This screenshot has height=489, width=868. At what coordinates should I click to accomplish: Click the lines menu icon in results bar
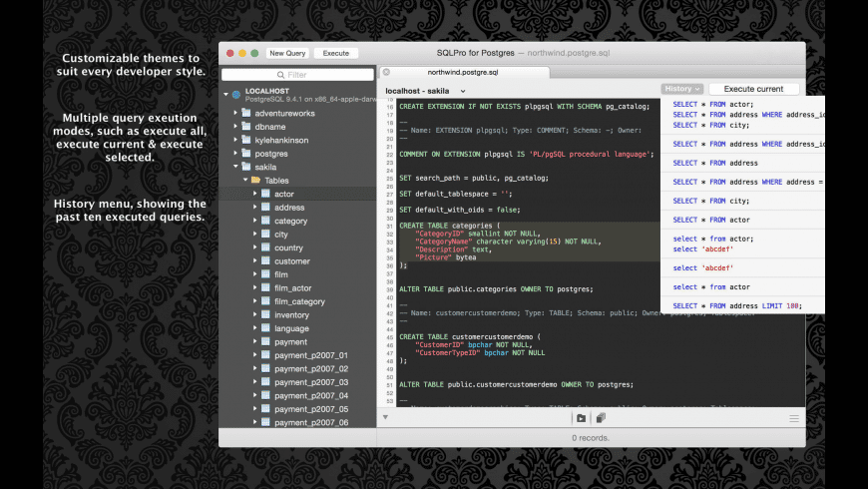794,419
